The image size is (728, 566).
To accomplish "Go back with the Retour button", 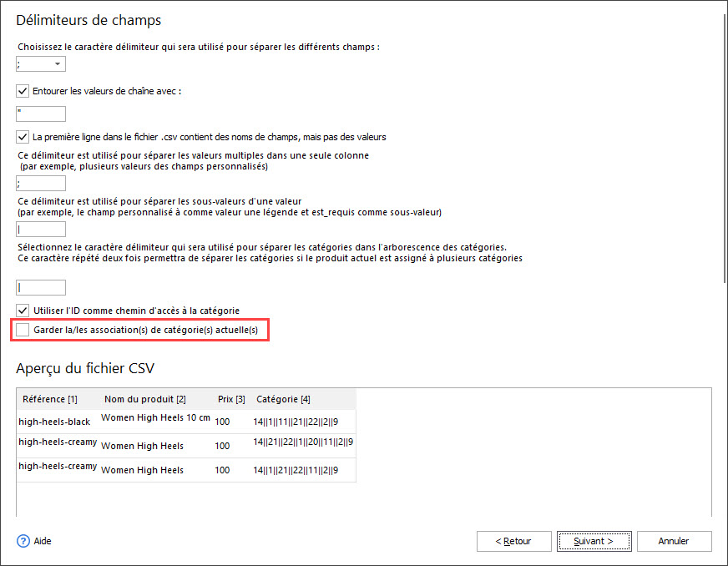I will (x=514, y=542).
